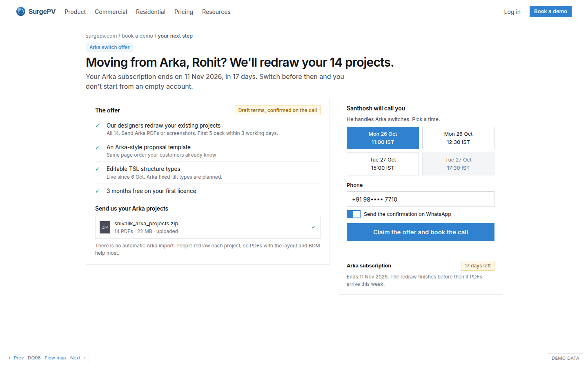Open the Residential menu
Screen dimensions: 588x368
(151, 12)
